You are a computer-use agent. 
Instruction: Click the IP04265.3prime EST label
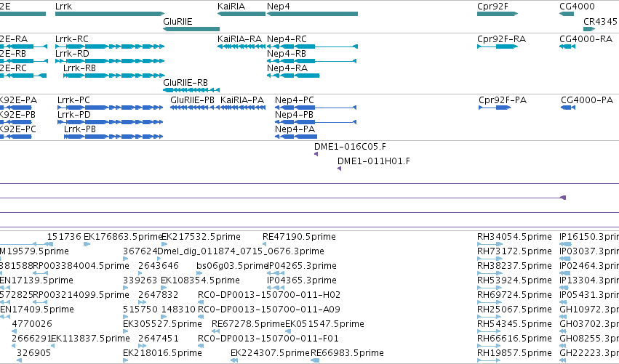(302, 266)
